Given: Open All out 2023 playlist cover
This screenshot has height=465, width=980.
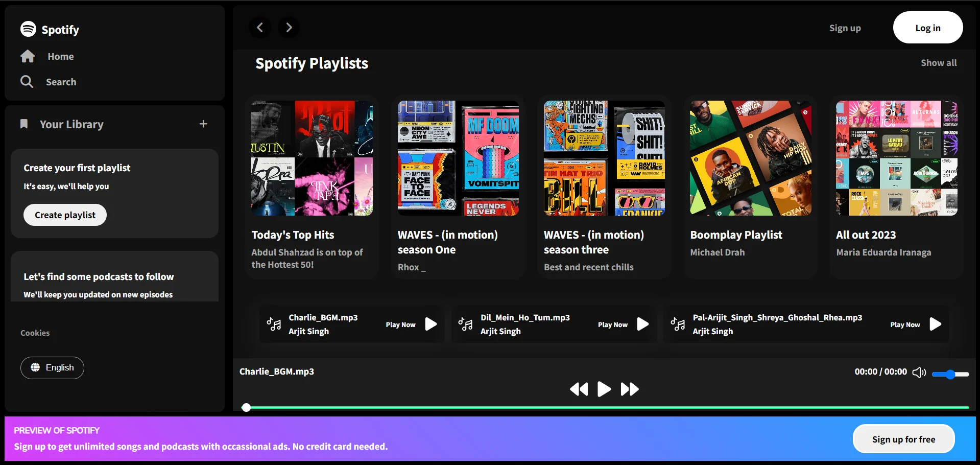Looking at the screenshot, I should (897, 158).
